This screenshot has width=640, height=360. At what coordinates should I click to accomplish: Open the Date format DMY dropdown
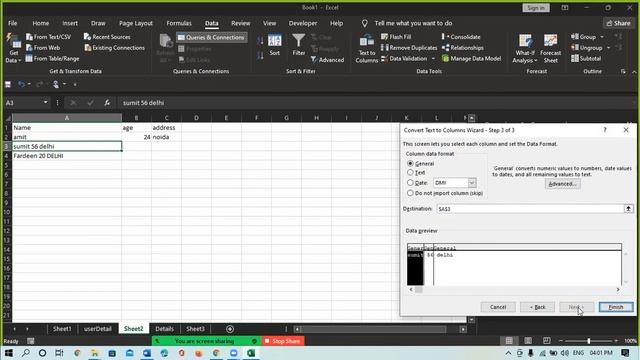coord(471,183)
